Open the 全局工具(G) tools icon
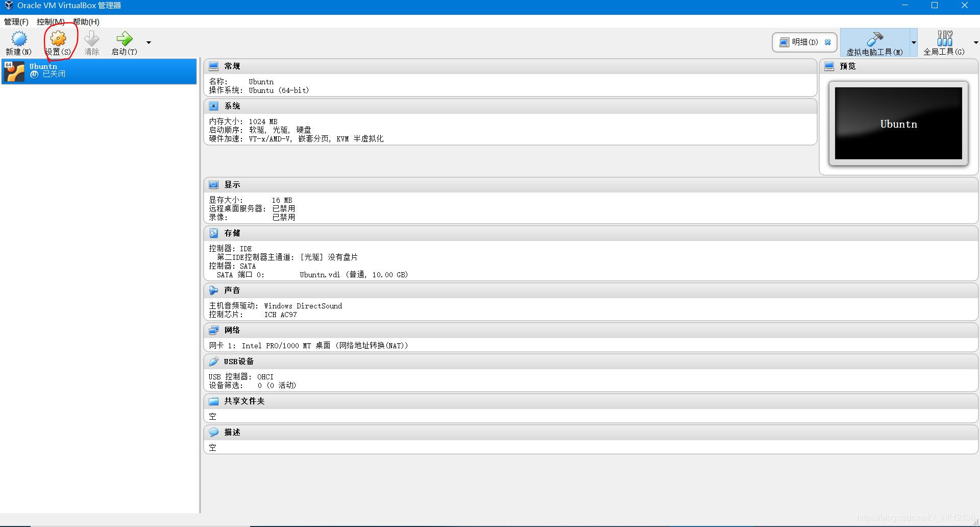 (945, 38)
